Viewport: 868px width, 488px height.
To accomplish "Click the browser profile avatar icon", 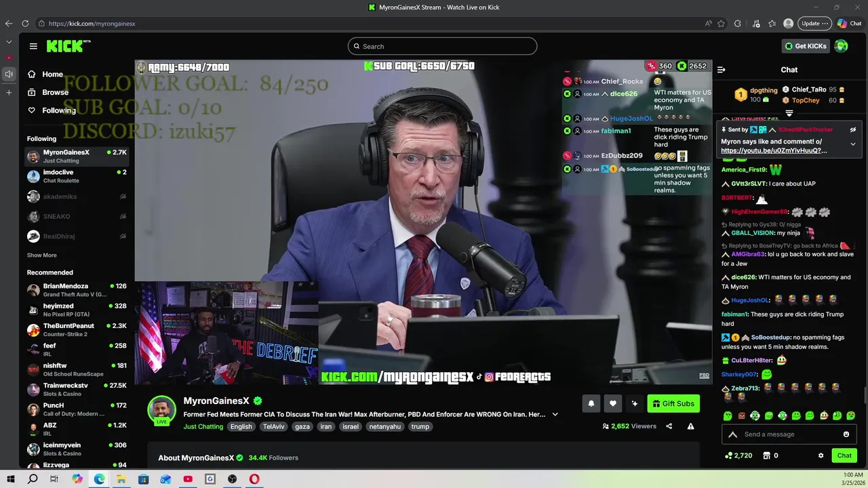I will tap(788, 23).
